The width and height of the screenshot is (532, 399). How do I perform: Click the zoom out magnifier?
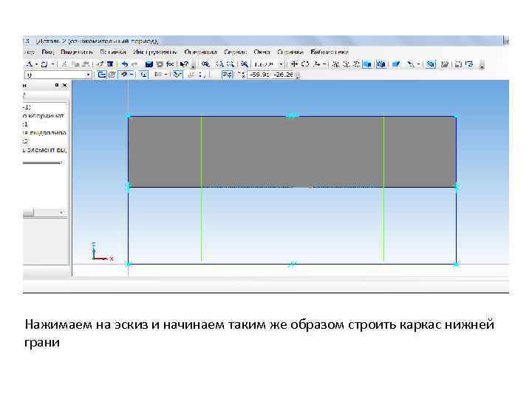click(x=231, y=64)
